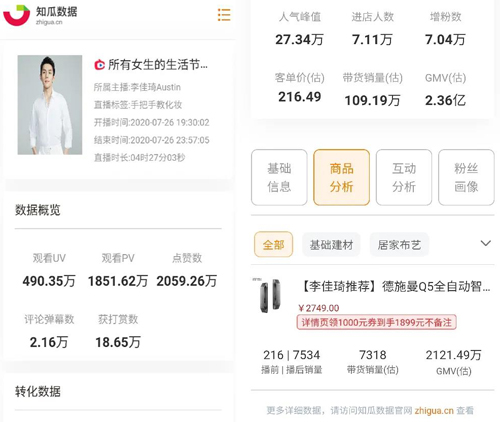
Task: Click duration 04时27分03秒
Action: tap(157, 157)
